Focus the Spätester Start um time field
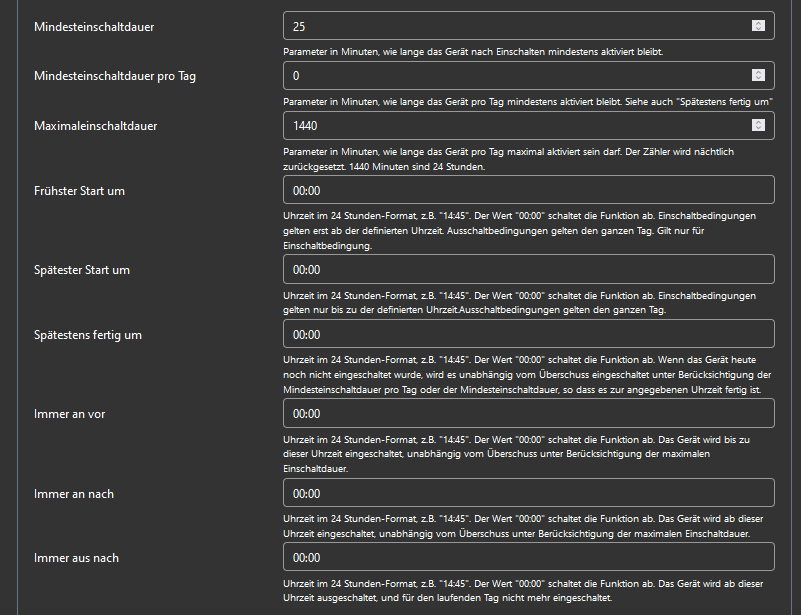Screen dimensions: 801x615 point(529,269)
